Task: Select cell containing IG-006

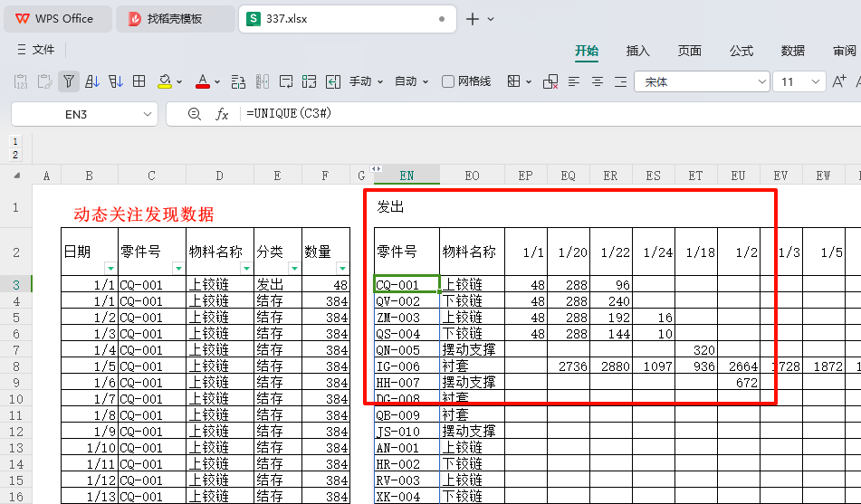Action: click(407, 366)
